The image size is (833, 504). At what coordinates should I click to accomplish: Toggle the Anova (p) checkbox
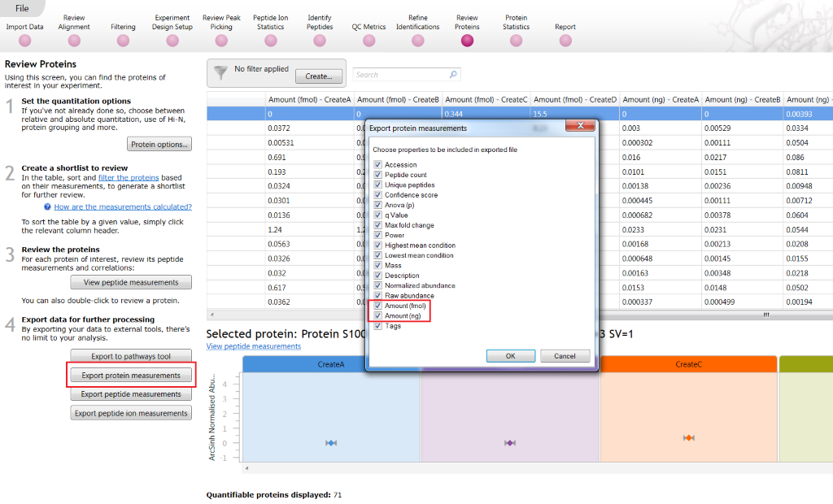tap(377, 205)
